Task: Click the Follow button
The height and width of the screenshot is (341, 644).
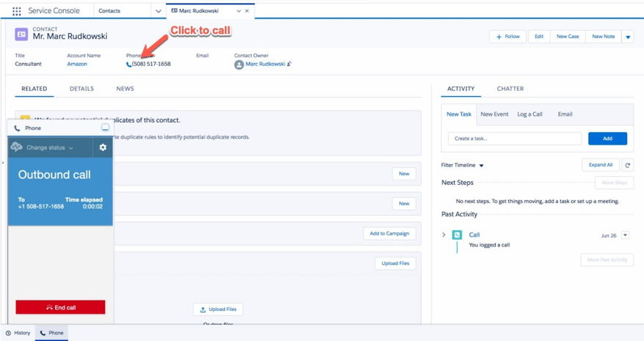Action: click(508, 37)
